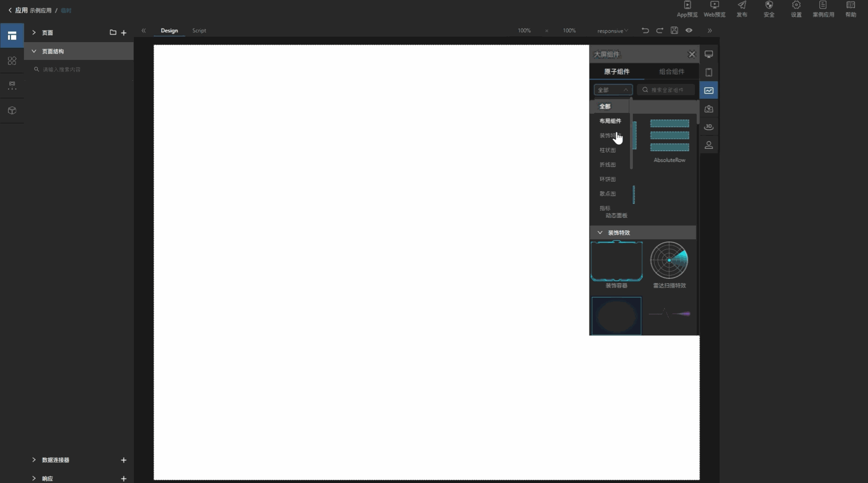Image resolution: width=868 pixels, height=483 pixels.
Task: Open the 全部 category dropdown
Action: (x=613, y=90)
